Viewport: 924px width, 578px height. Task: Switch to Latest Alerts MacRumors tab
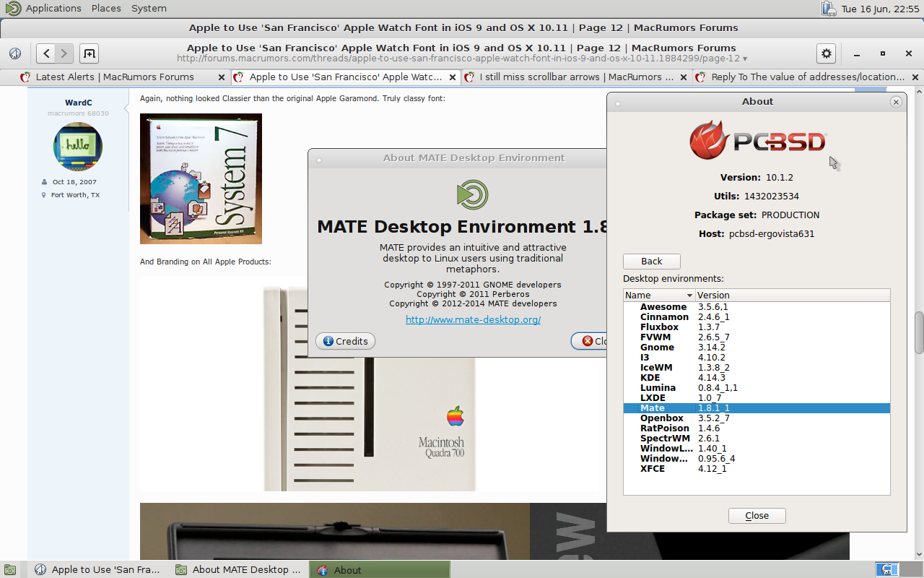click(x=115, y=77)
